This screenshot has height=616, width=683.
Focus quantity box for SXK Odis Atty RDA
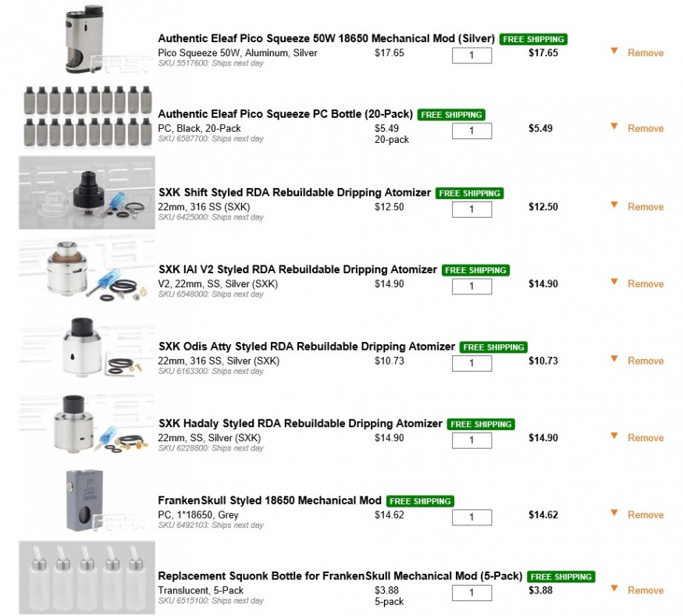coord(471,363)
